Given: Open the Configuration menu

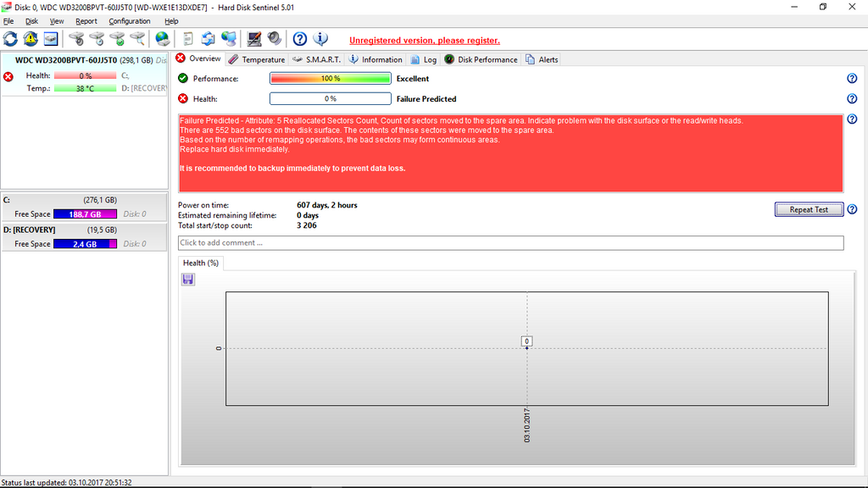Looking at the screenshot, I should (x=130, y=21).
